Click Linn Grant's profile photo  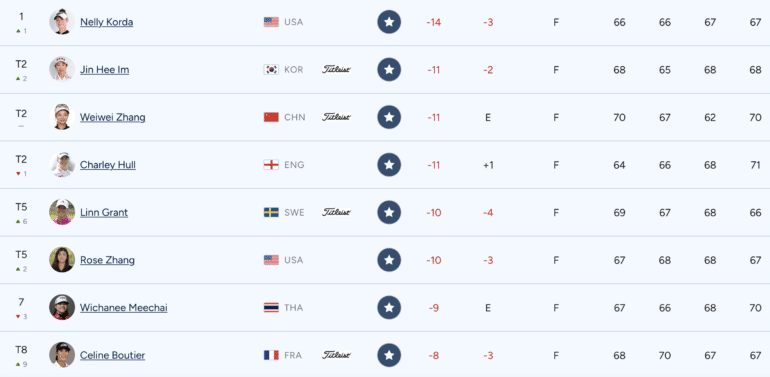tap(62, 212)
